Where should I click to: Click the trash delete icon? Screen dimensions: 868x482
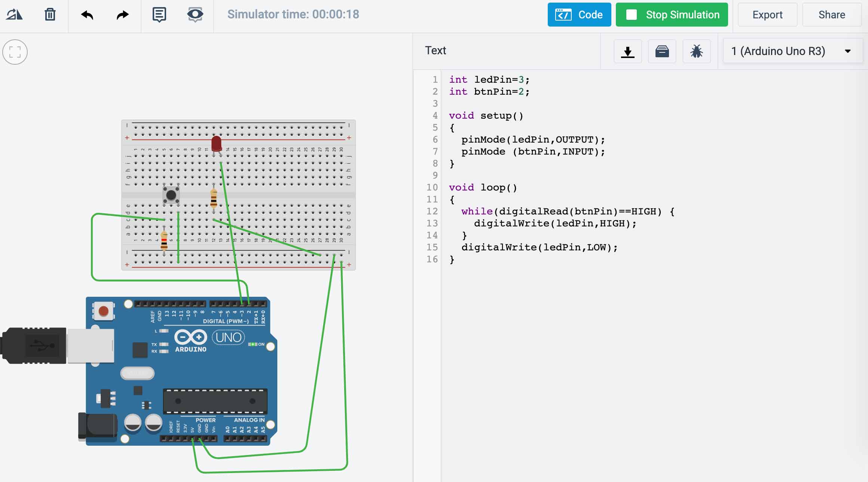pos(50,15)
